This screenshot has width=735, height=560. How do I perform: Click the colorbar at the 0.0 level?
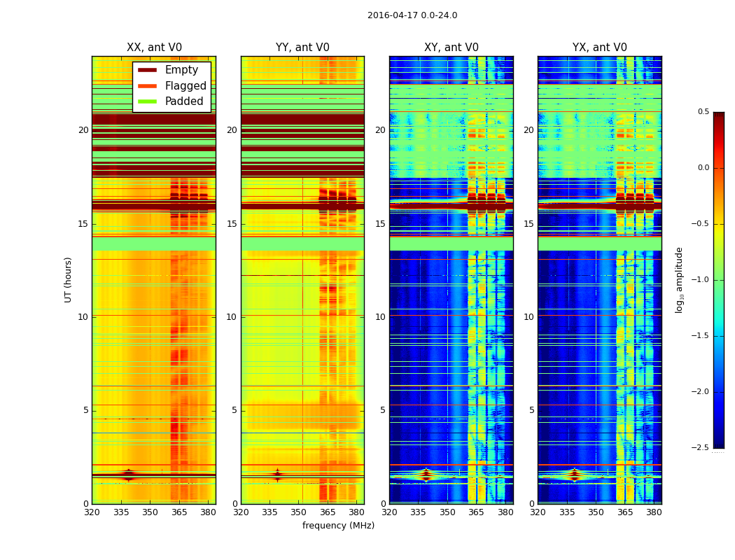point(719,168)
